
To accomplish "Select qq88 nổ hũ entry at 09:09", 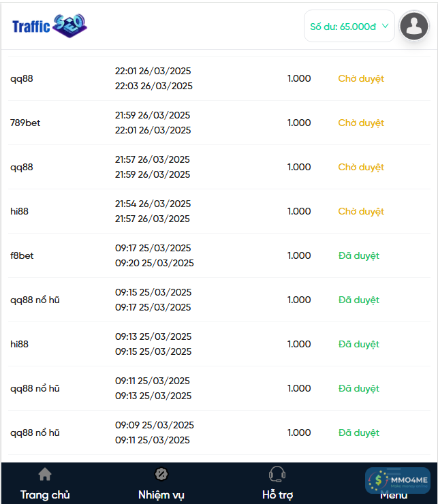I will click(x=35, y=432).
